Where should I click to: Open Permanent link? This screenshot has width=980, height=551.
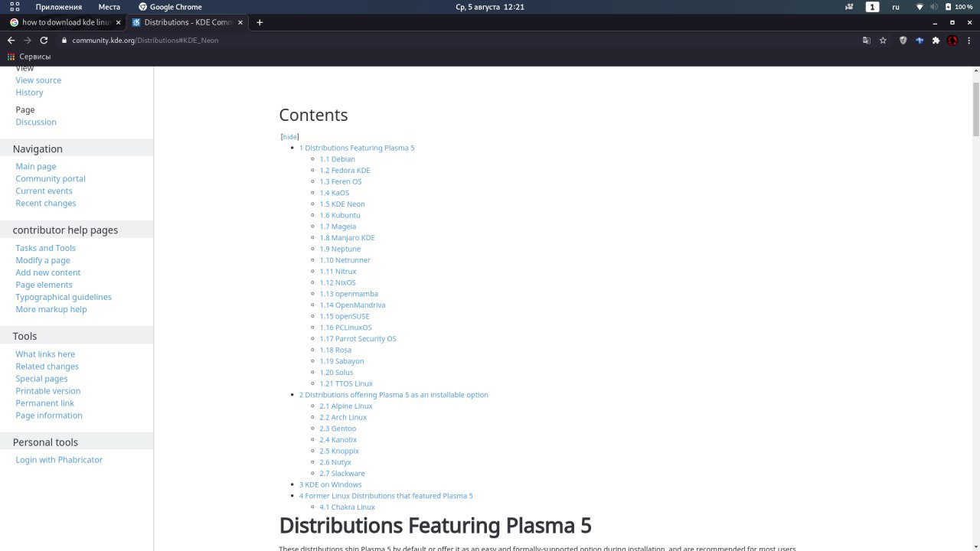pyautogui.click(x=44, y=403)
